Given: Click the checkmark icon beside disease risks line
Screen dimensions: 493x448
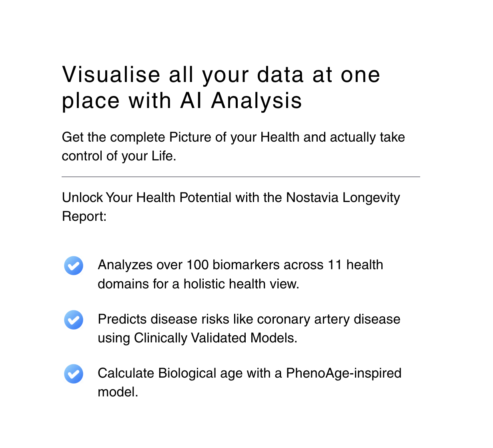Looking at the screenshot, I should tap(74, 320).
